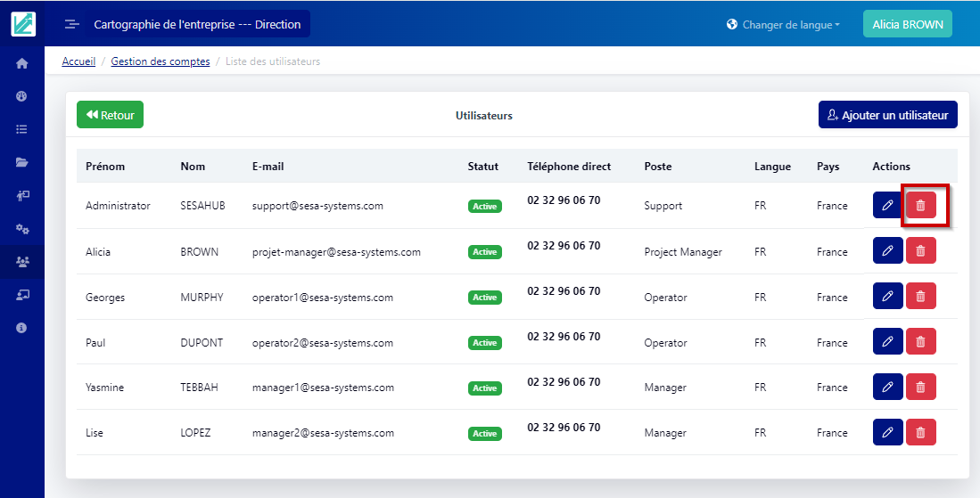Open the Changer de langue dropdown

(x=783, y=25)
